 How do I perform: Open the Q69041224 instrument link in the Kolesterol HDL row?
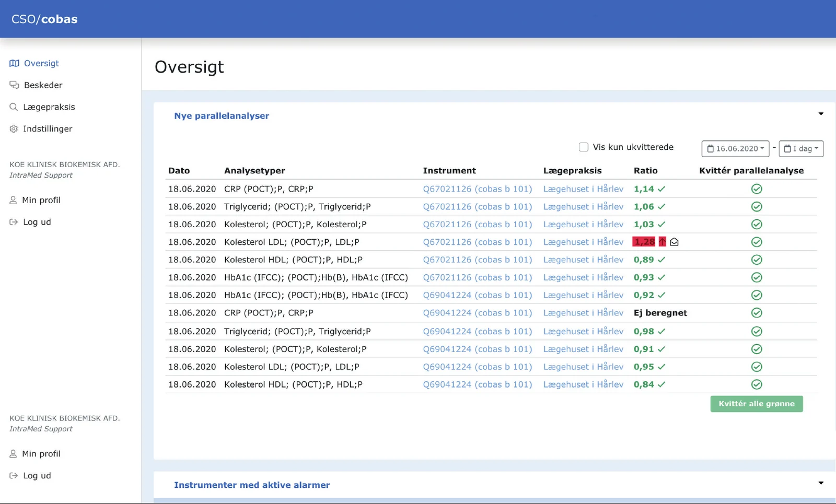[x=477, y=384]
